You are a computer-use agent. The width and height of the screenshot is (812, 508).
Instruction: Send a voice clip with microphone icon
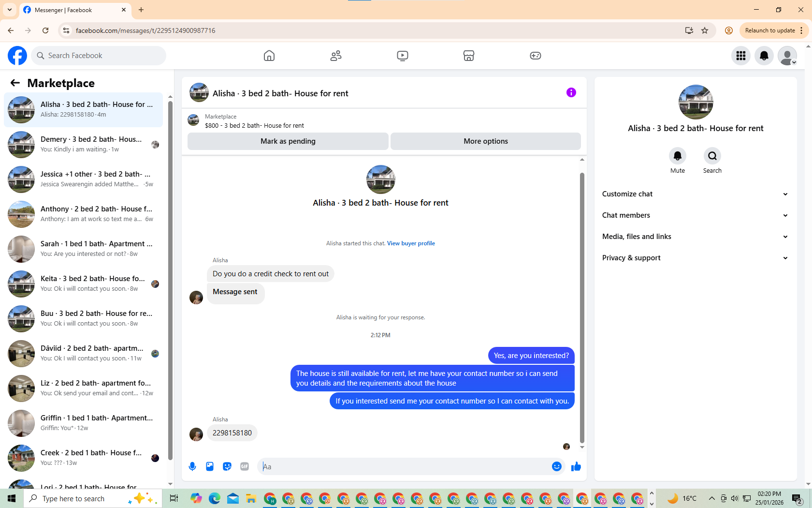pyautogui.click(x=192, y=466)
